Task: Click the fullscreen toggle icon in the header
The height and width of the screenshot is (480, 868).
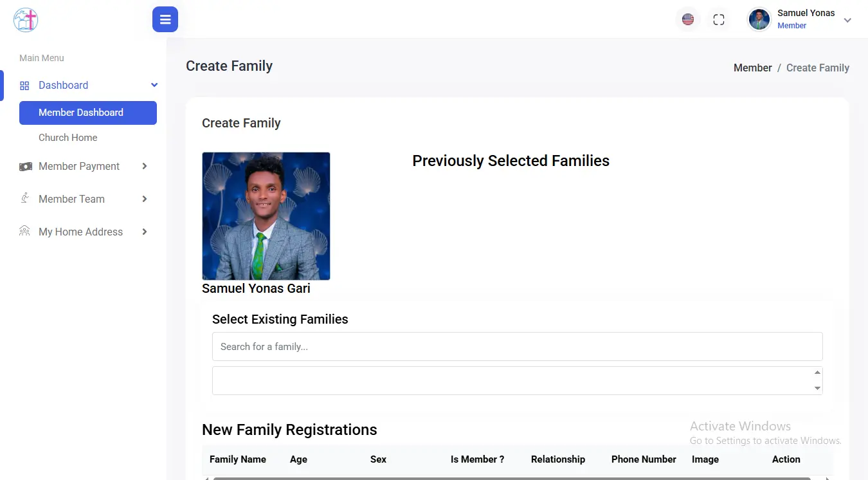Action: click(x=718, y=19)
